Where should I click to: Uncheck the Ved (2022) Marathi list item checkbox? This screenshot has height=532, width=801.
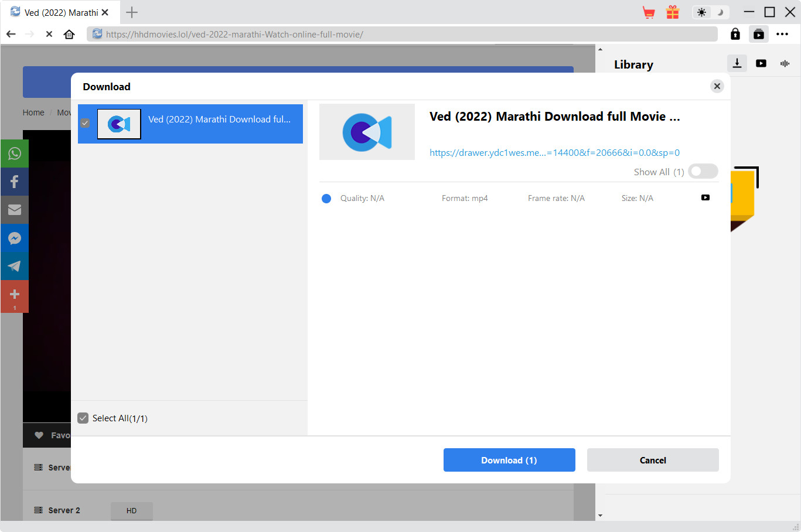85,123
